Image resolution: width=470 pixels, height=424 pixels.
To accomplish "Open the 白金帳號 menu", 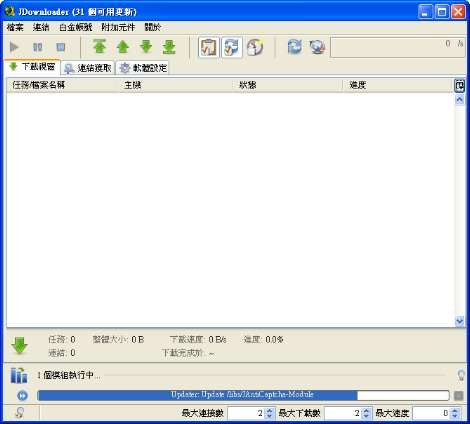I will [76, 27].
